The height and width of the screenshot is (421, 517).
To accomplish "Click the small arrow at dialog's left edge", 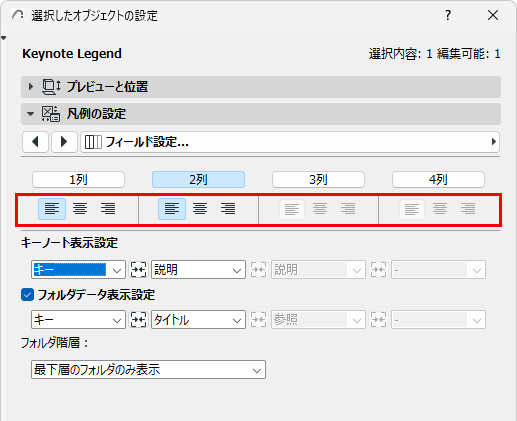I will click(3, 38).
